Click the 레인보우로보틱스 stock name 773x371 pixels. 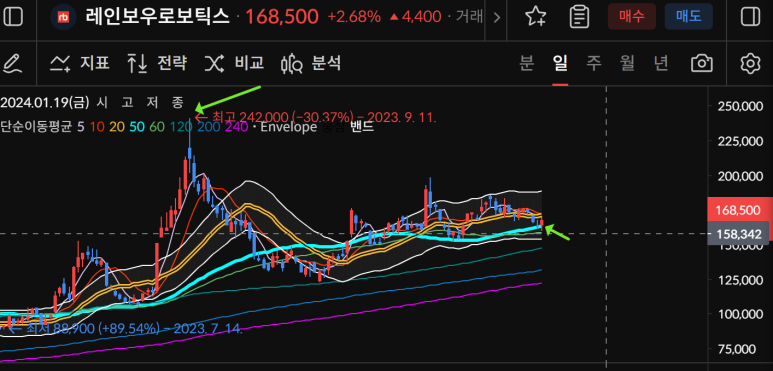click(158, 17)
